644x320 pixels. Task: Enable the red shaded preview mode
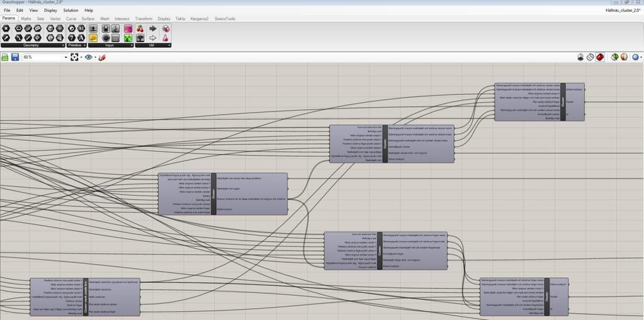coord(600,57)
